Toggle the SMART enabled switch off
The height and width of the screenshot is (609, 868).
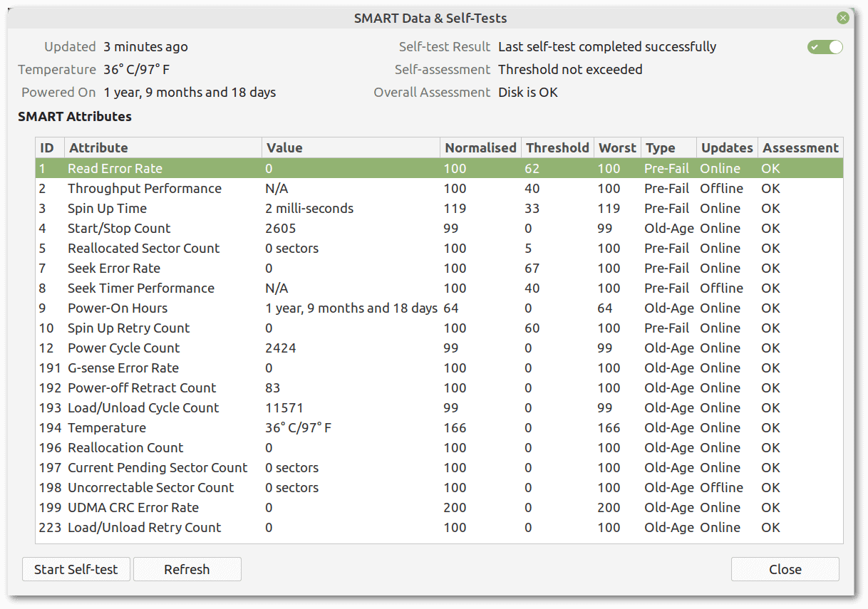[825, 47]
